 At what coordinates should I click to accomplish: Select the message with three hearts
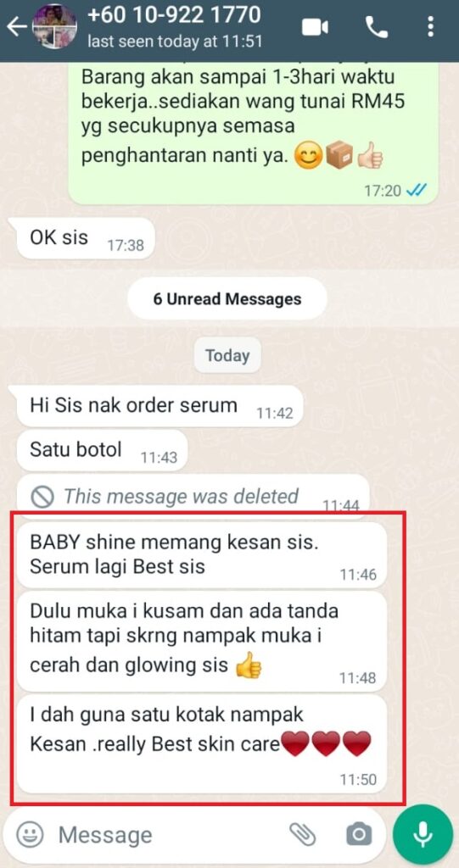pyautogui.click(x=202, y=744)
